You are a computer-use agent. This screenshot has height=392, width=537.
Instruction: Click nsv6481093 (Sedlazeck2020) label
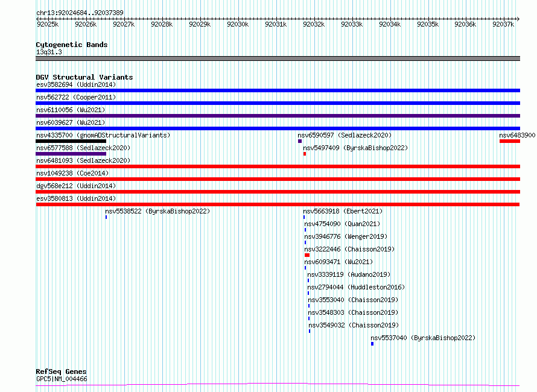[83, 160]
